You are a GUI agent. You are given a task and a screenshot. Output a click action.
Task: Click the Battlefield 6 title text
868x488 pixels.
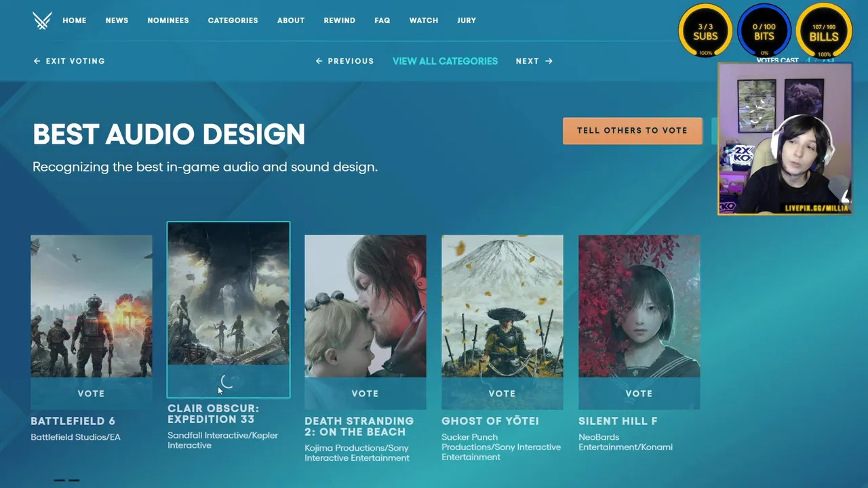pos(73,421)
